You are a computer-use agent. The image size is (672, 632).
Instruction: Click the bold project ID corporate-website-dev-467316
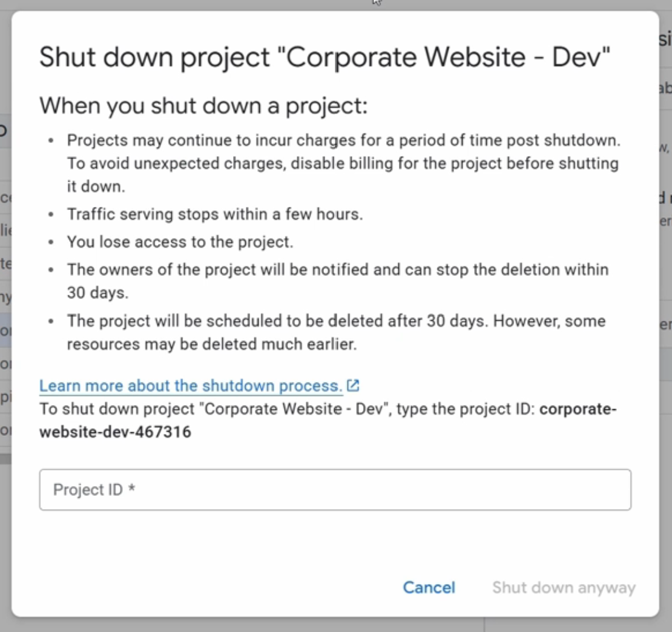point(328,420)
